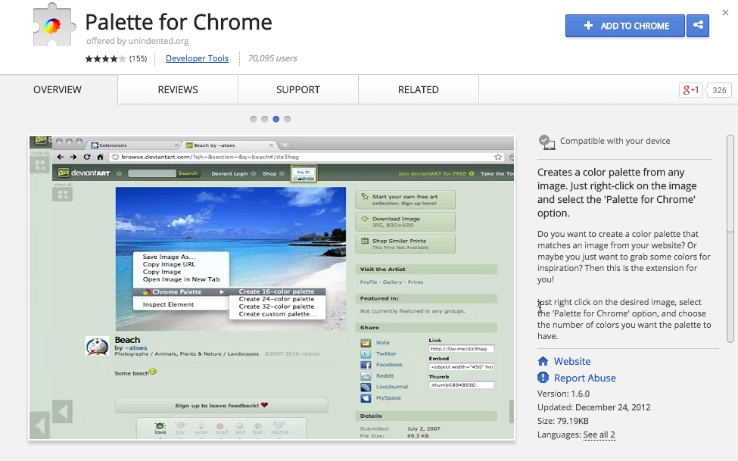Click the 326 plus-one count bubble

pyautogui.click(x=719, y=90)
